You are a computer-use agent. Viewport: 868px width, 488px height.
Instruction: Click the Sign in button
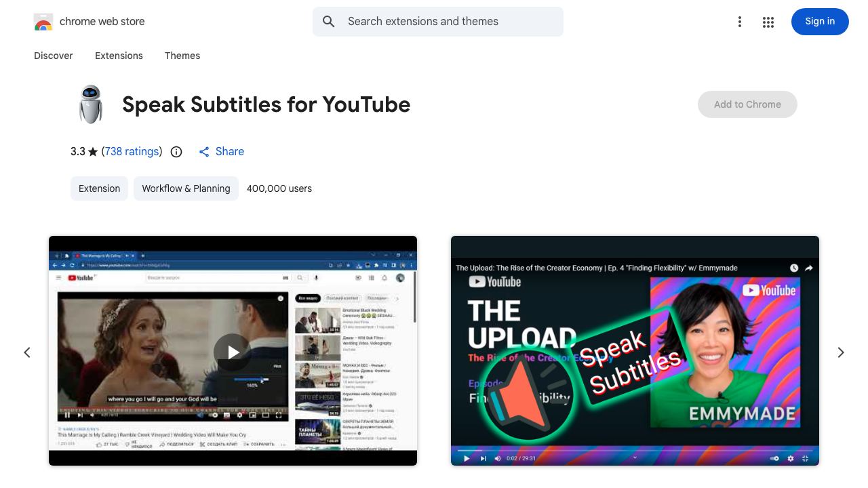point(820,22)
